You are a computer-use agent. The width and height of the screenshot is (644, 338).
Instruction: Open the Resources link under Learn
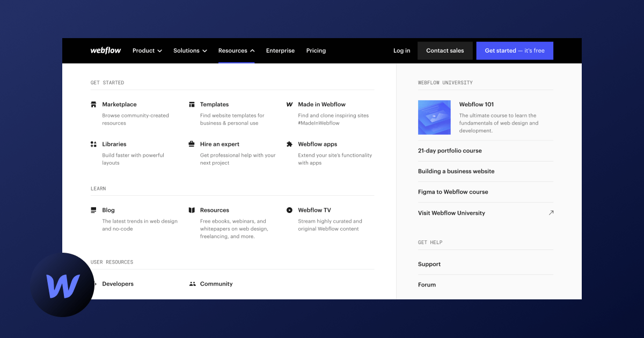point(215,210)
